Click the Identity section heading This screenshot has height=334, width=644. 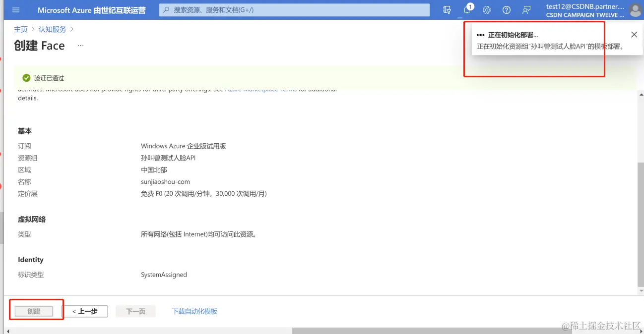pos(31,260)
